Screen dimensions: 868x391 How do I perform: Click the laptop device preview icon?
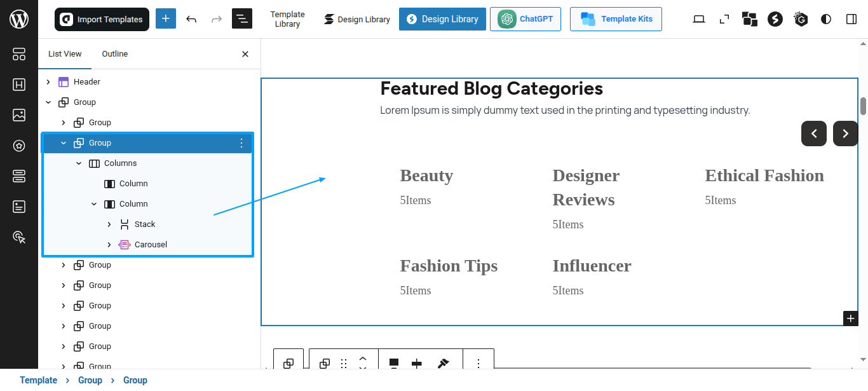tap(699, 19)
